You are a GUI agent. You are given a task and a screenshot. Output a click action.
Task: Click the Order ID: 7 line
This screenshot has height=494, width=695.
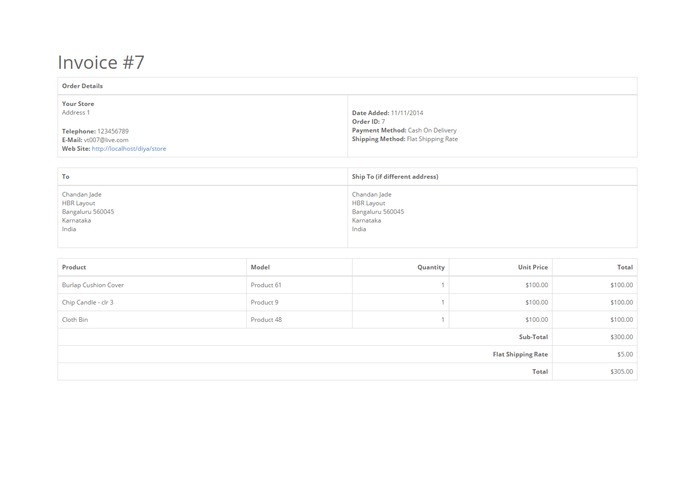click(x=368, y=121)
